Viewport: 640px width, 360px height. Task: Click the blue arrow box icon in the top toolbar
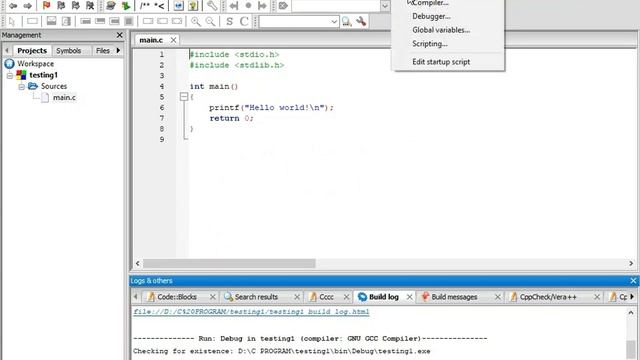click(178, 5)
